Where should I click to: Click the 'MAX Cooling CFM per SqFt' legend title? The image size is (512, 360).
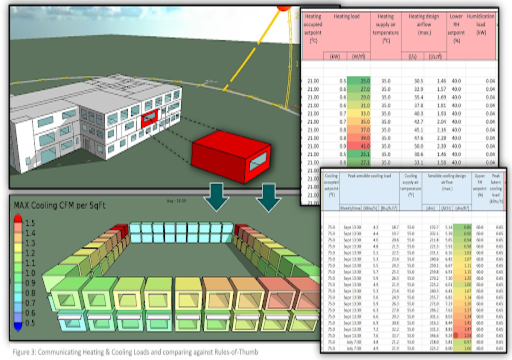pyautogui.click(x=59, y=205)
